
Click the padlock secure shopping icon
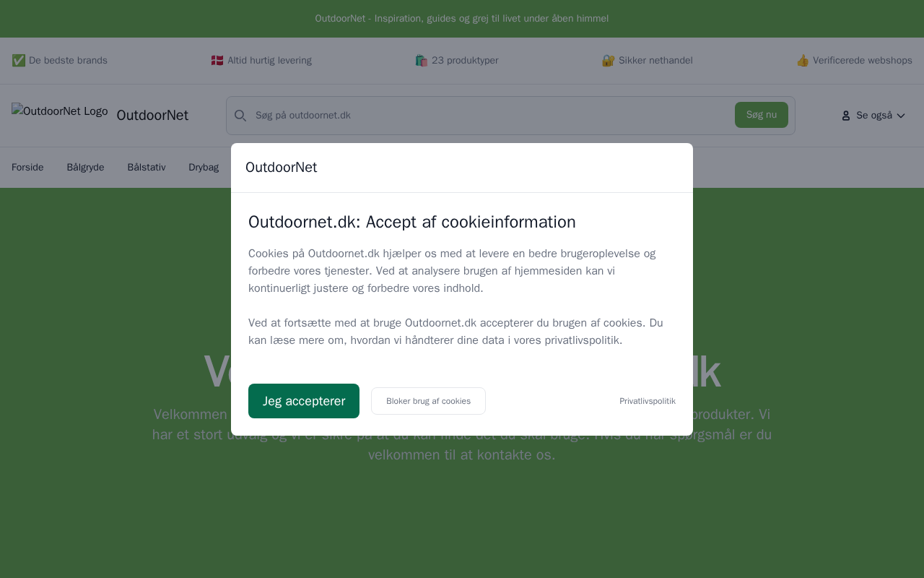click(x=609, y=61)
